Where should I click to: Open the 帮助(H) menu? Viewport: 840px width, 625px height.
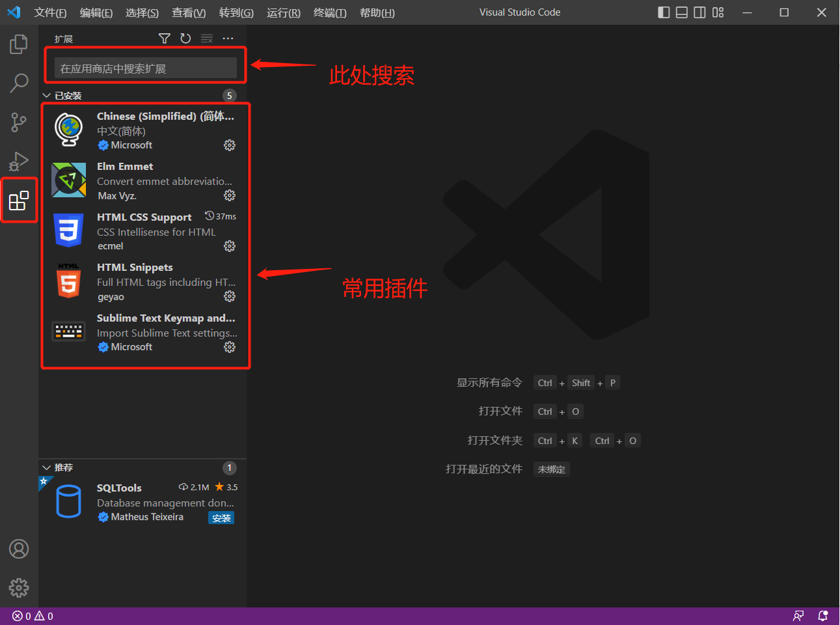click(377, 12)
